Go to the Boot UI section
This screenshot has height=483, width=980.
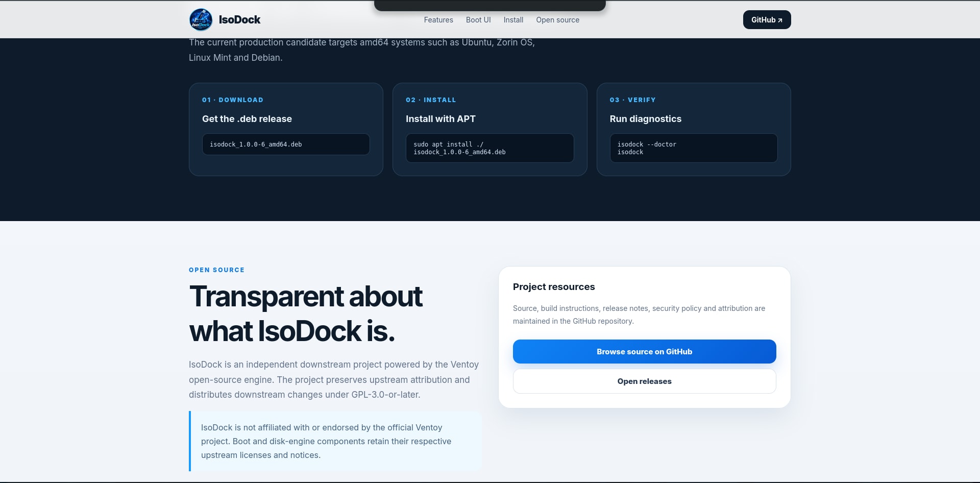click(x=478, y=20)
